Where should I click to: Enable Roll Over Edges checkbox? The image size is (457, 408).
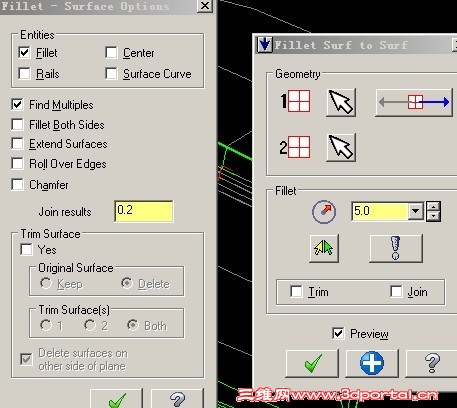click(17, 164)
